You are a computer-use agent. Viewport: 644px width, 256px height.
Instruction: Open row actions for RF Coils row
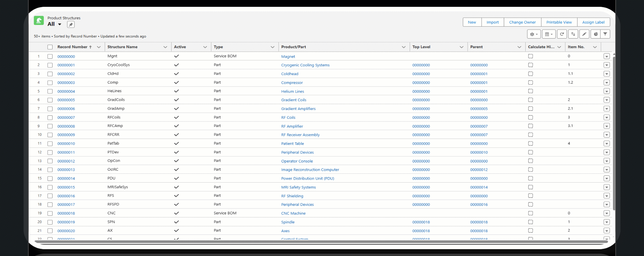606,117
